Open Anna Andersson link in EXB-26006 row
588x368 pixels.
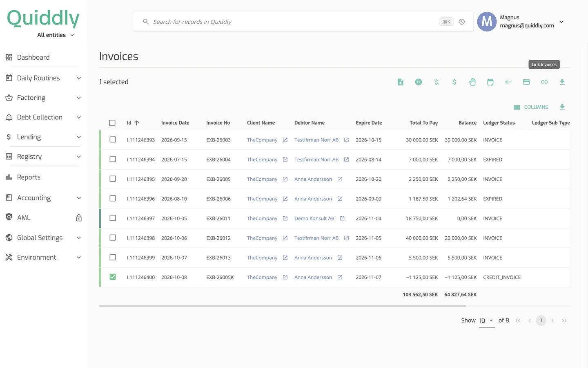click(x=313, y=199)
